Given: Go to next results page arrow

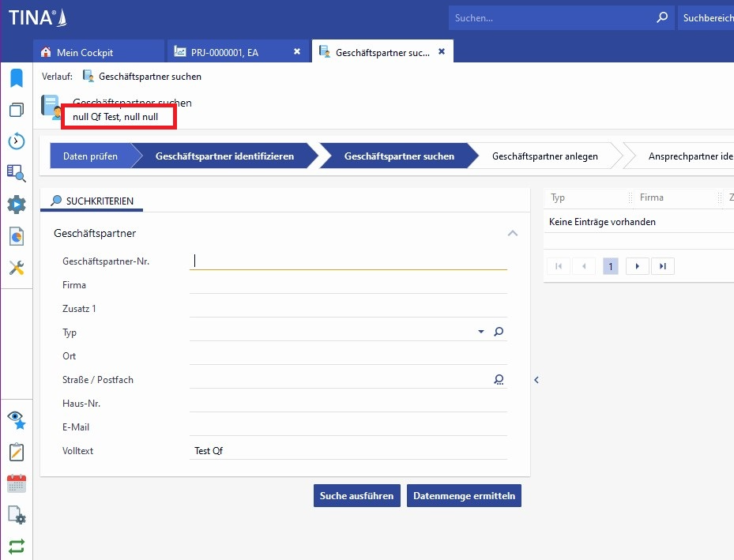Looking at the screenshot, I should 638,266.
